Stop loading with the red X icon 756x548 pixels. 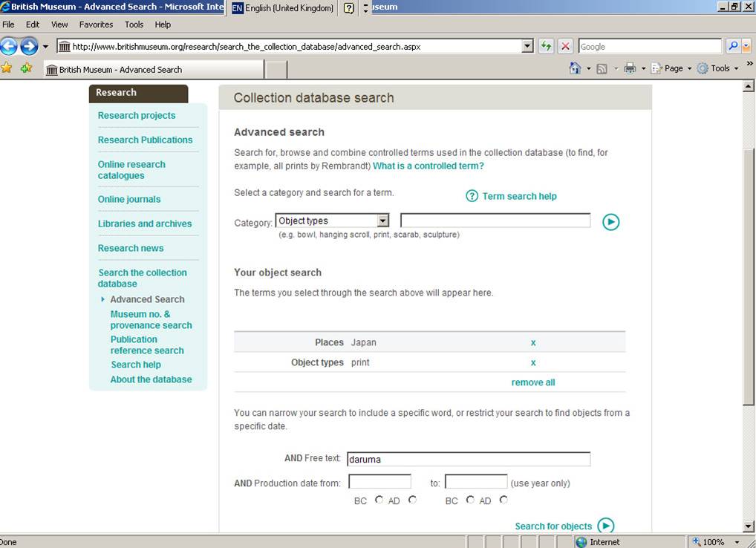tap(565, 46)
